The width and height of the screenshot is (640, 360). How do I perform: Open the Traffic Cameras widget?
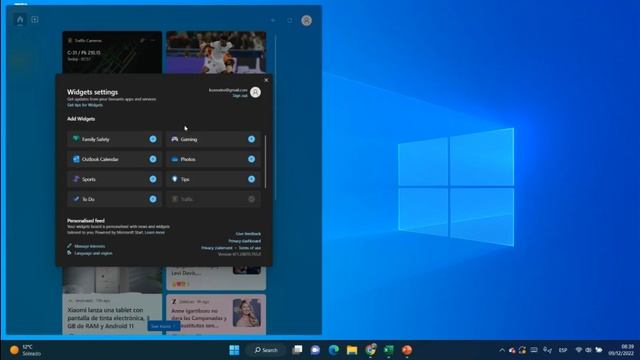click(112, 52)
